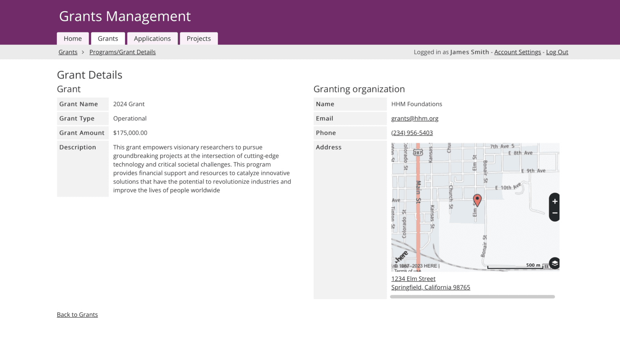Open the Programs/Grant Details breadcrumb
This screenshot has width=620, height=364.
pos(122,52)
